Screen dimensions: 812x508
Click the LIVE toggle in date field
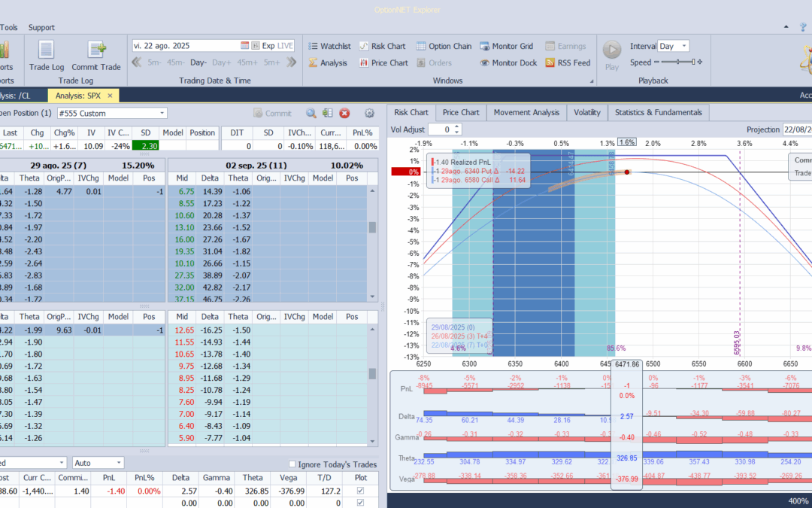tap(285, 46)
